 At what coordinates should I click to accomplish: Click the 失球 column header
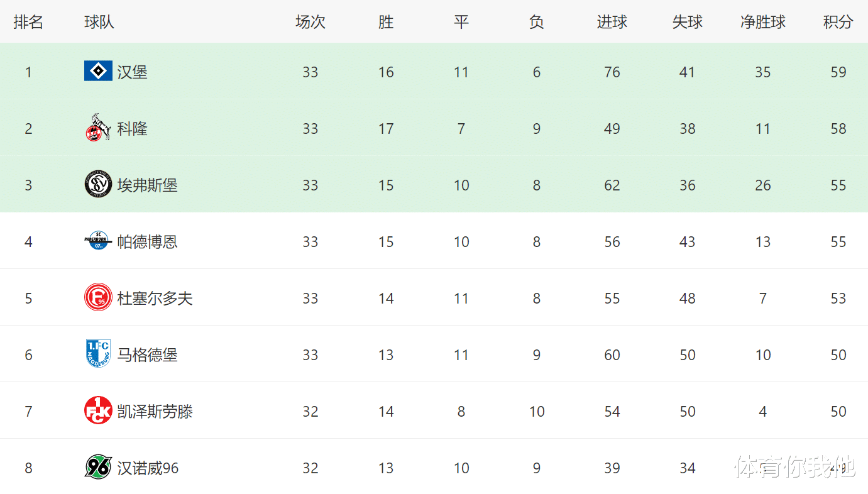pos(688,22)
